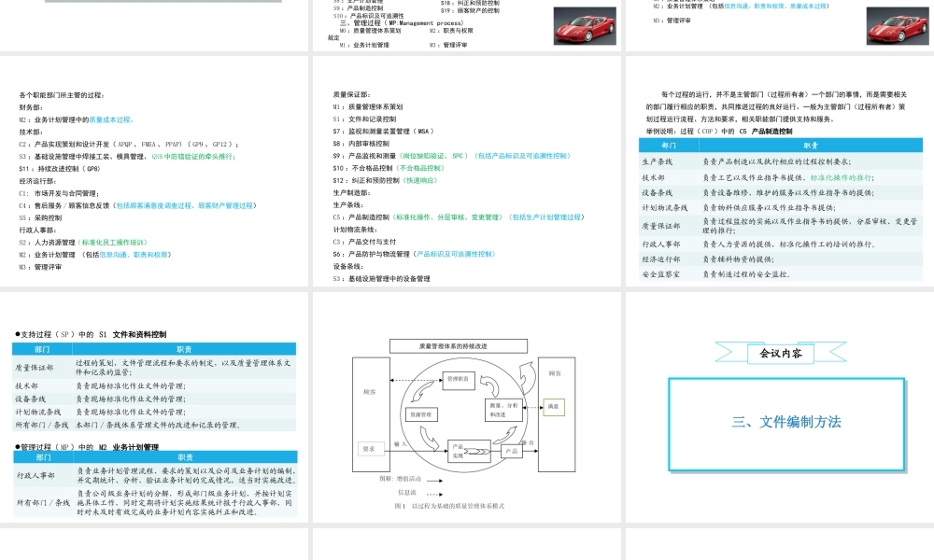Click the C4 售后服务/顾客信息反馈 line
934x560 pixels.
click(x=137, y=205)
